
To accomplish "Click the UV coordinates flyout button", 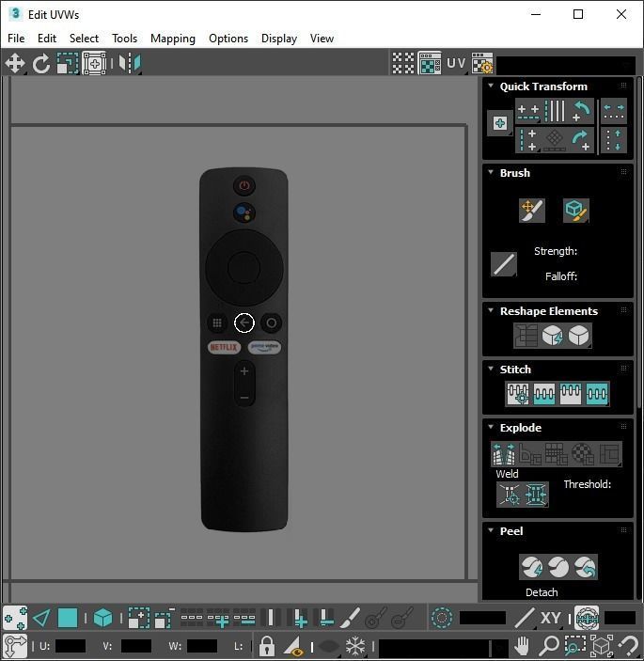I will tap(456, 63).
